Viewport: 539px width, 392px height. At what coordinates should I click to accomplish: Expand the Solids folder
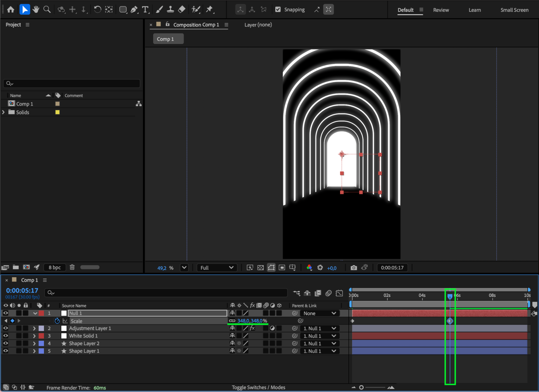click(4, 112)
